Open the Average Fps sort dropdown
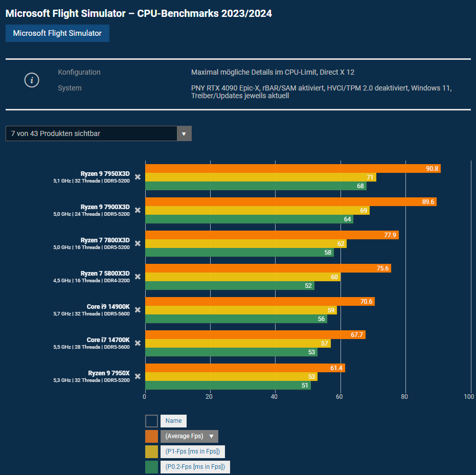This screenshot has width=476, height=475. [x=189, y=436]
